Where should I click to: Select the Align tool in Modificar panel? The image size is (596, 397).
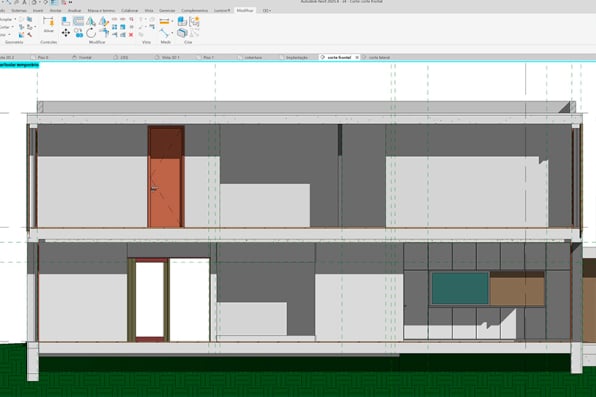pyautogui.click(x=65, y=22)
